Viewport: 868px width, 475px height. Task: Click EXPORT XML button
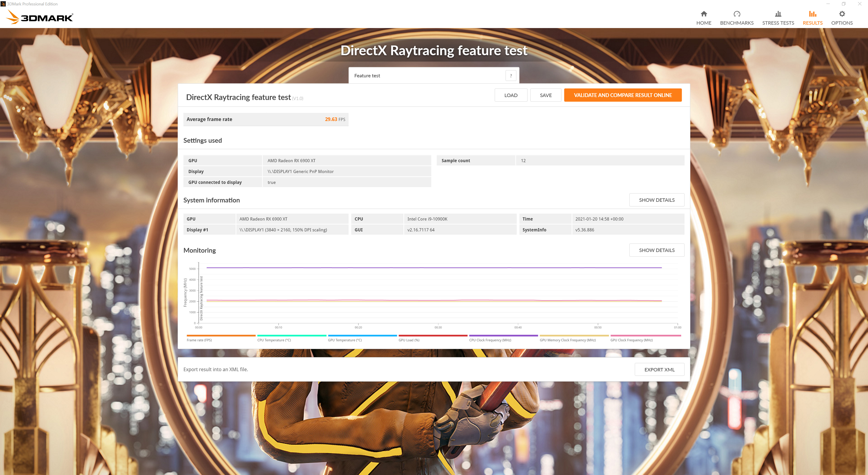click(x=659, y=369)
